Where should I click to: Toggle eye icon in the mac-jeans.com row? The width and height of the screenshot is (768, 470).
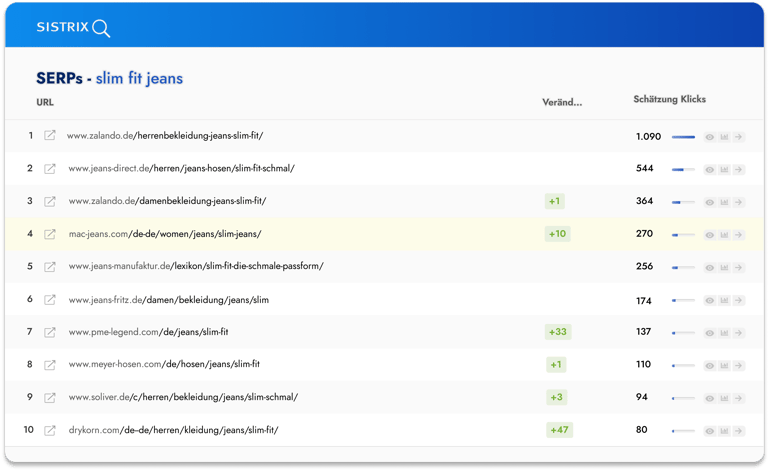(709, 235)
